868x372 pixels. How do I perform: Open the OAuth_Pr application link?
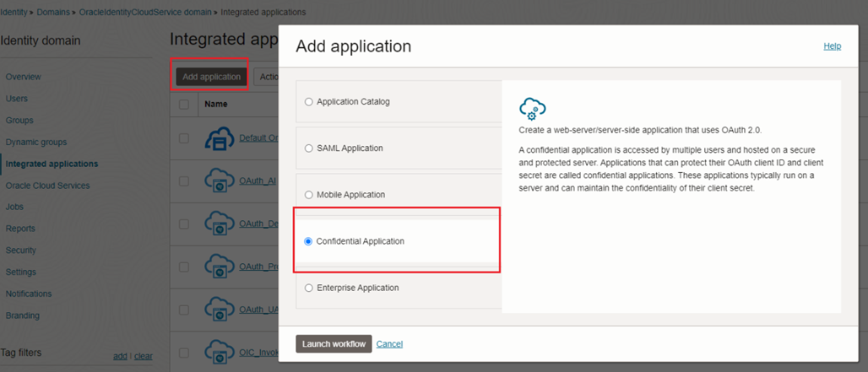point(258,267)
